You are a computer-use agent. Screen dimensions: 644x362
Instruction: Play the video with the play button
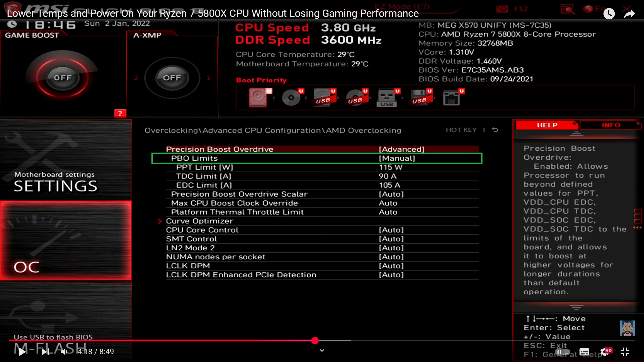[22, 352]
